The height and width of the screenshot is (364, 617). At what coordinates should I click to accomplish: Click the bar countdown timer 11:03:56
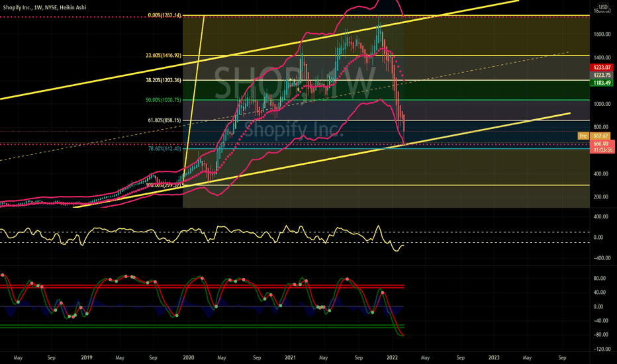click(602, 150)
